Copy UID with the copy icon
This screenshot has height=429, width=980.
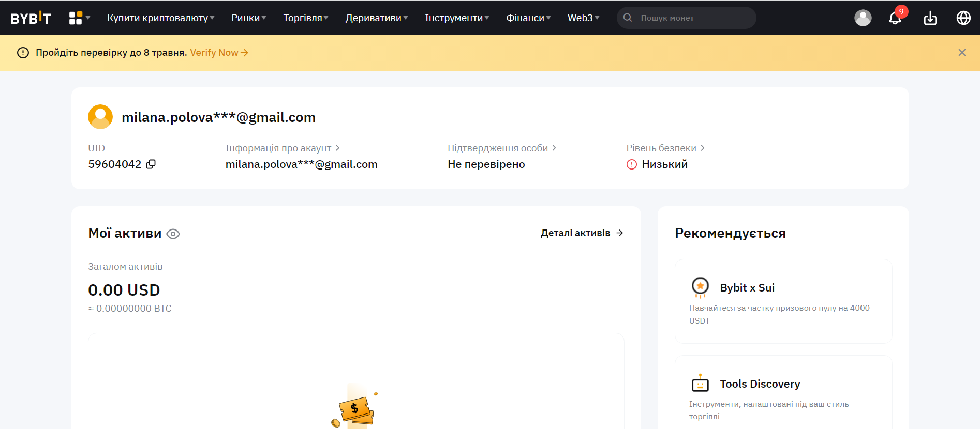[151, 164]
